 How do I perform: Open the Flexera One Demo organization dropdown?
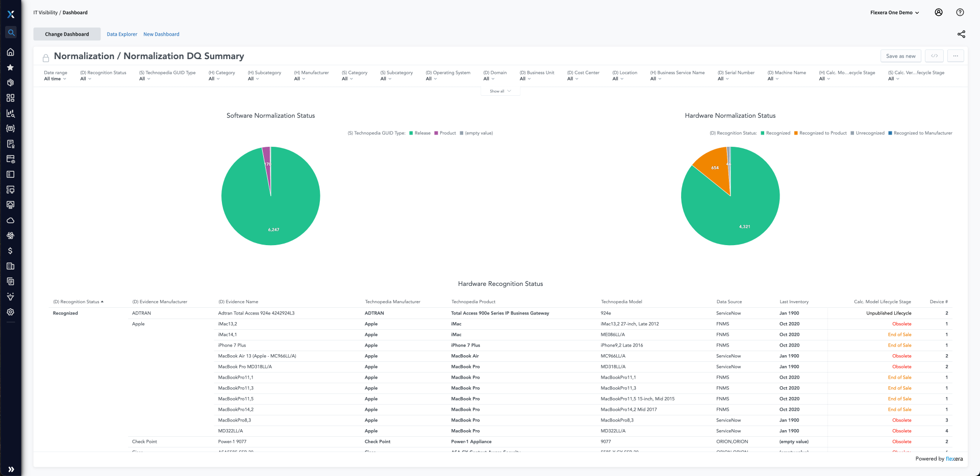[895, 13]
